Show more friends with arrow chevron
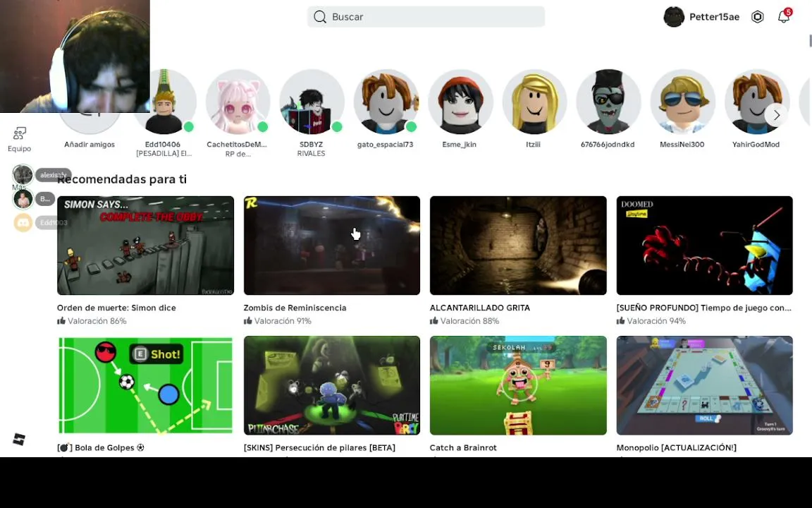This screenshot has height=508, width=812. 776,115
